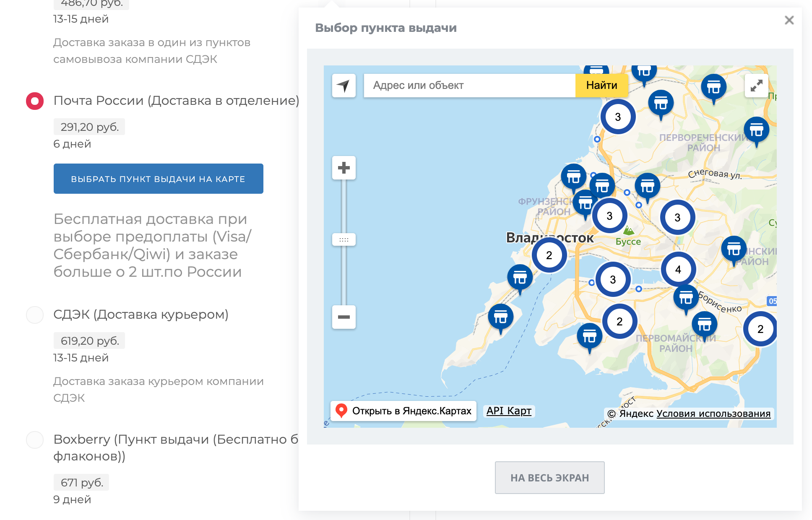The width and height of the screenshot is (812, 520).
Task: Click the 'Буссе' label on the map
Action: tap(628, 242)
